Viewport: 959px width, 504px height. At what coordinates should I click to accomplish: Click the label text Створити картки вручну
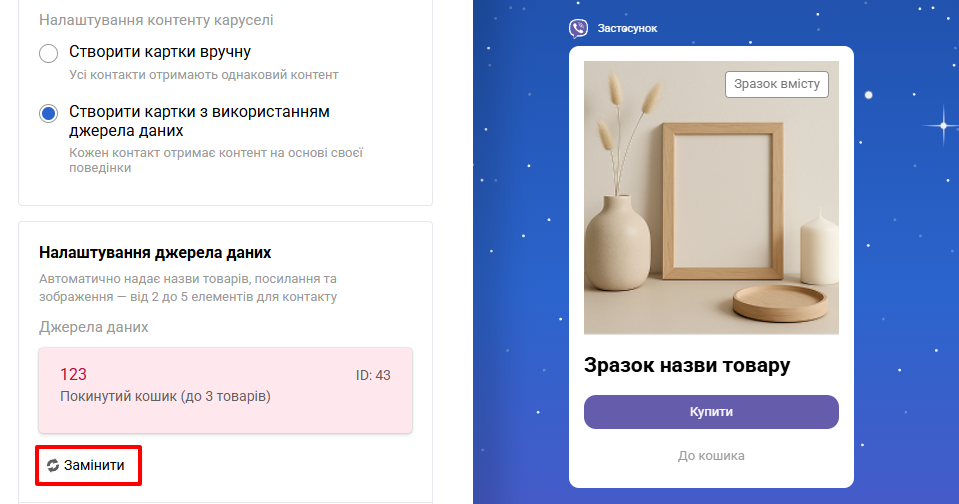(160, 52)
